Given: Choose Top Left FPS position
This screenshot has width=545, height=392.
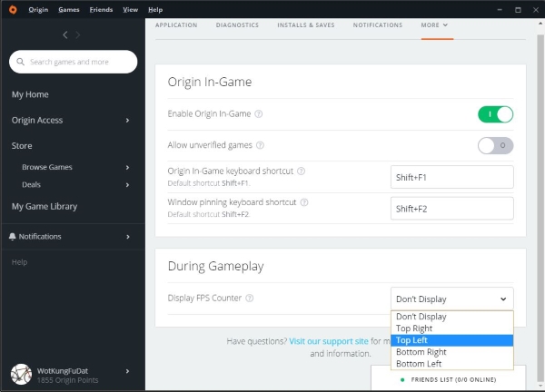Looking at the screenshot, I should pos(451,340).
